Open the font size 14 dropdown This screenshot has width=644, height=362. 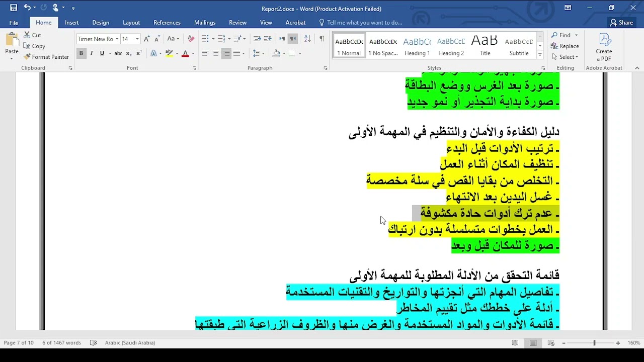pyautogui.click(x=137, y=39)
